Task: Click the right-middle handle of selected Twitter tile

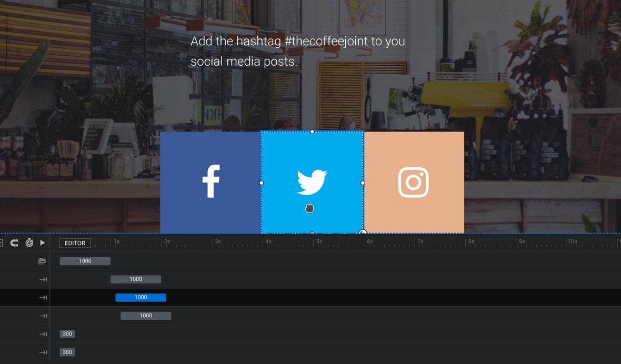Action: coord(363,183)
